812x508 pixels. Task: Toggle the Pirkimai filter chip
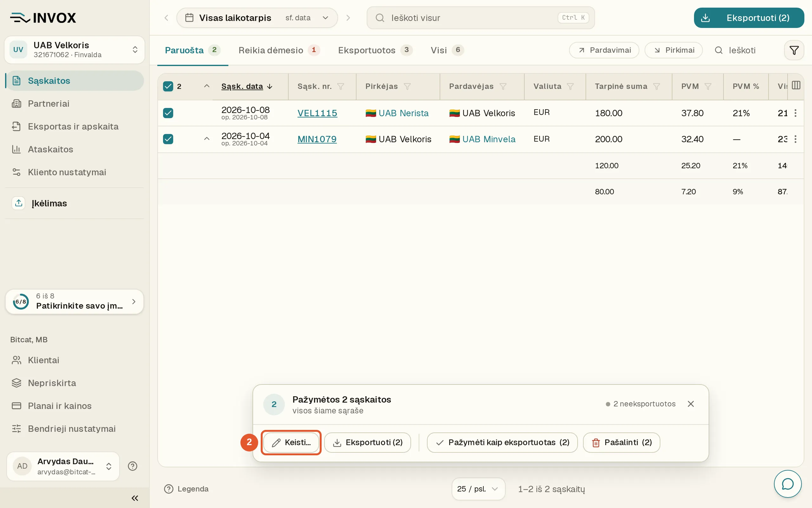click(673, 50)
